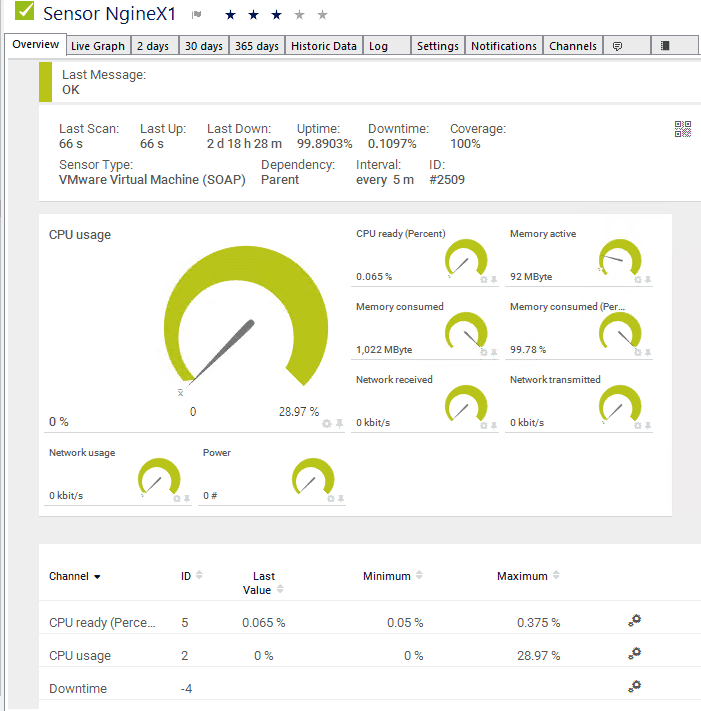Image resolution: width=701 pixels, height=711 pixels.
Task: Set priority to one star
Action: click(231, 15)
